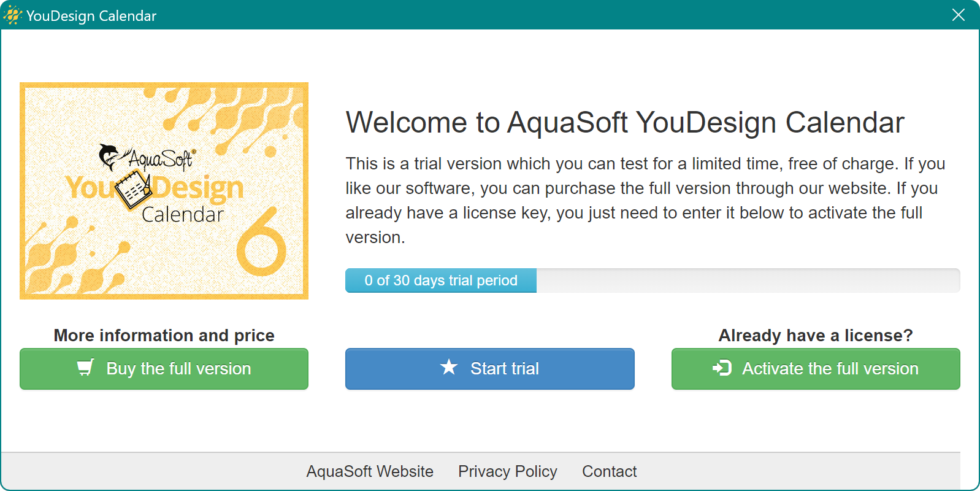The width and height of the screenshot is (980, 491).
Task: Click the blue 0 of 30 days trial indicator
Action: [441, 280]
